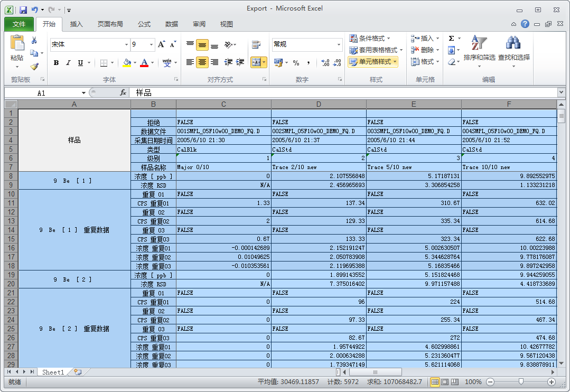
Task: Apply red font color swatch
Action: (x=144, y=63)
